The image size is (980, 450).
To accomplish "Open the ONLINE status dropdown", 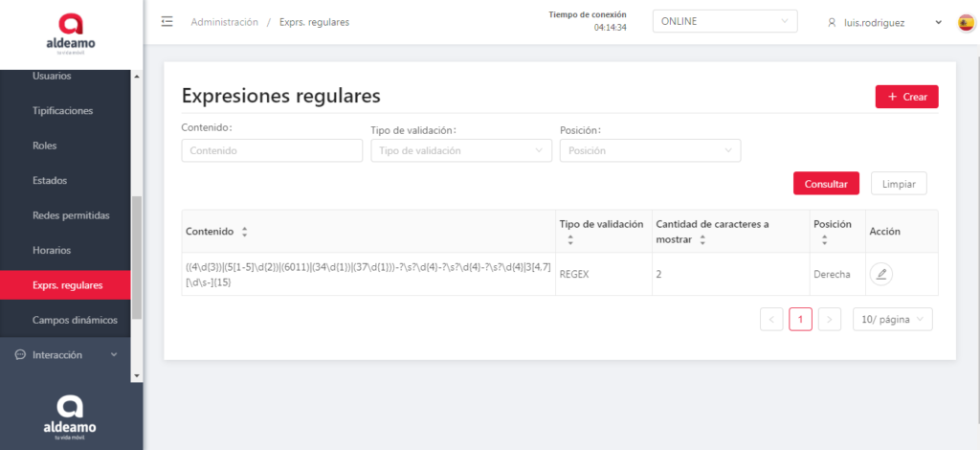I will click(x=724, y=22).
